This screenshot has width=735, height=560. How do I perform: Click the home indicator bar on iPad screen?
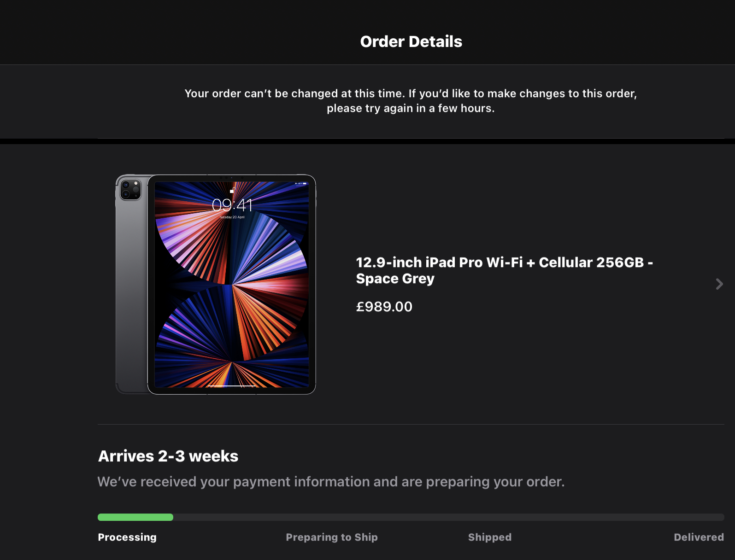[231, 385]
